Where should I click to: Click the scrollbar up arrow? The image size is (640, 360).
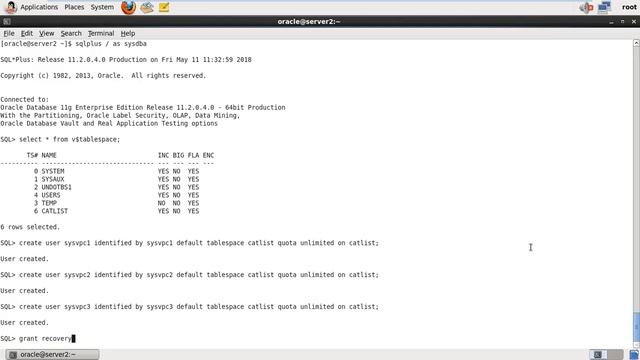pos(636,43)
